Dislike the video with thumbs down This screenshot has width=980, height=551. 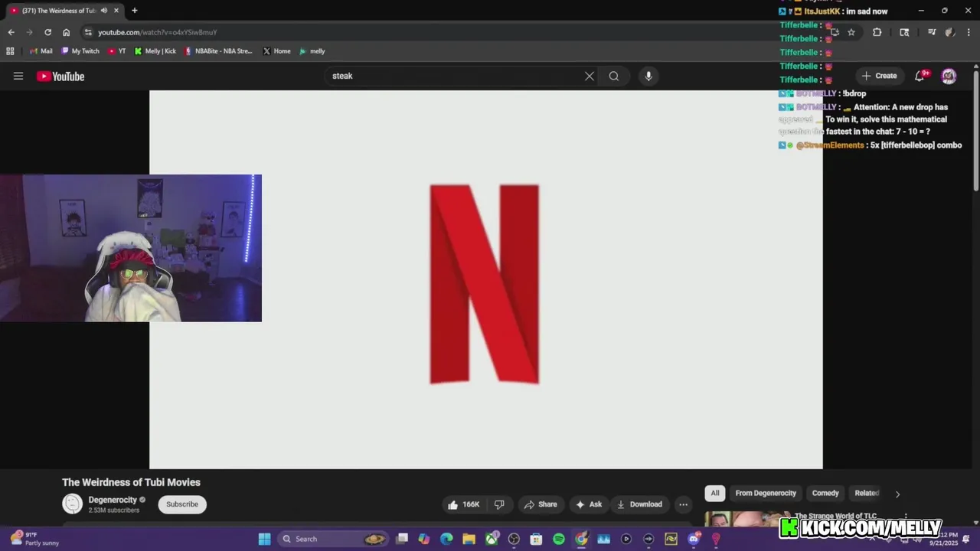(499, 504)
